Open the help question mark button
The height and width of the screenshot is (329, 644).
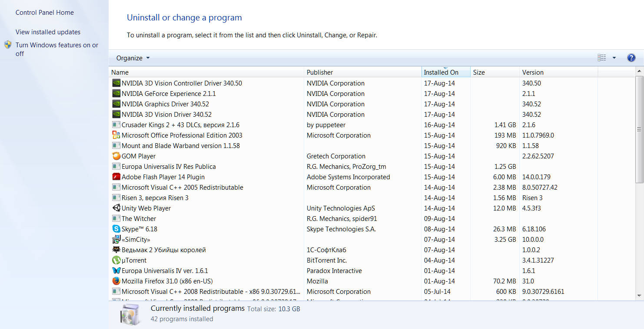pyautogui.click(x=631, y=58)
